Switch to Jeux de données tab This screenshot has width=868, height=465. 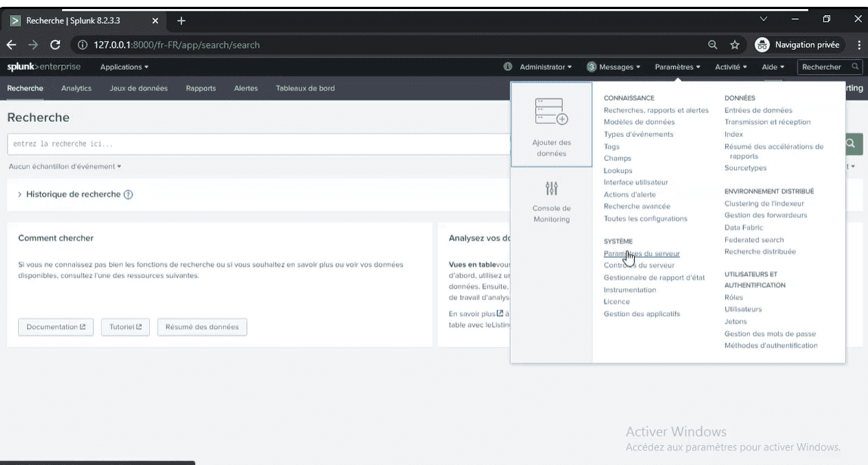[x=138, y=88]
